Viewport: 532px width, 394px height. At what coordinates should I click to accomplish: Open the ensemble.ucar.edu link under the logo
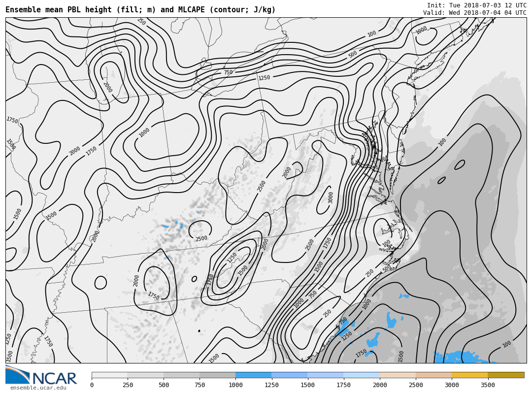(x=38, y=388)
